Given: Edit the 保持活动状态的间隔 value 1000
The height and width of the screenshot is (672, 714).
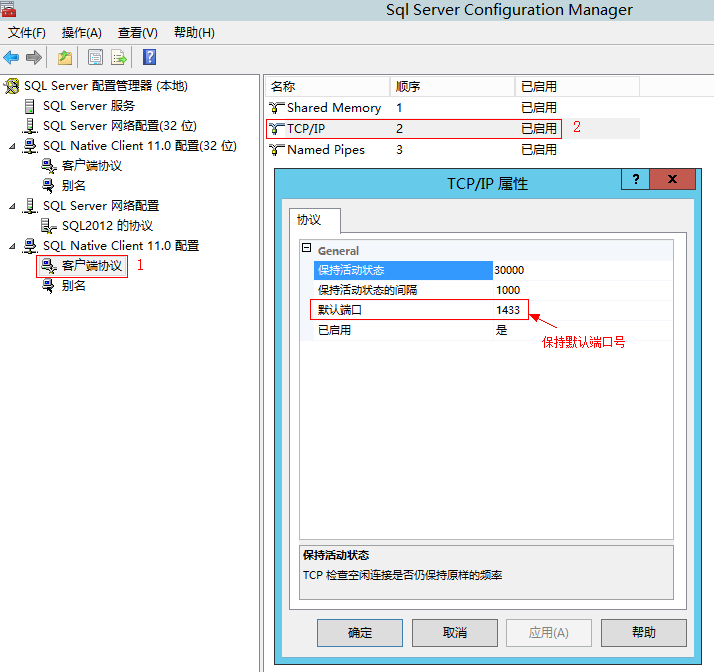Looking at the screenshot, I should click(x=582, y=290).
